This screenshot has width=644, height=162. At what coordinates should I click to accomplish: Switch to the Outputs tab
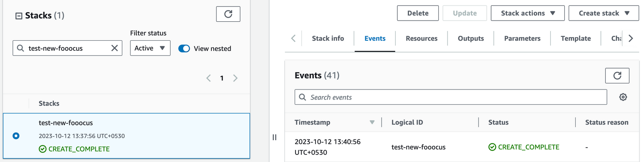pyautogui.click(x=471, y=38)
